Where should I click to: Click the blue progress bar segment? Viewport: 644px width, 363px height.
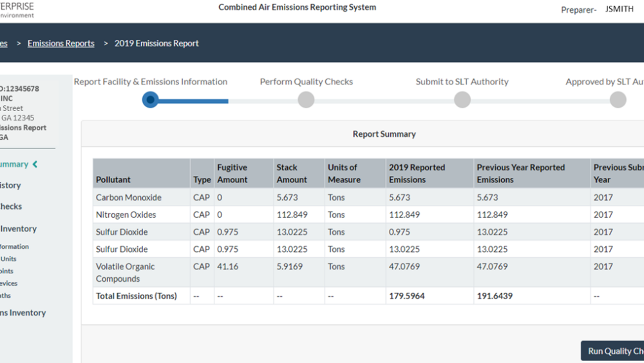[193, 101]
